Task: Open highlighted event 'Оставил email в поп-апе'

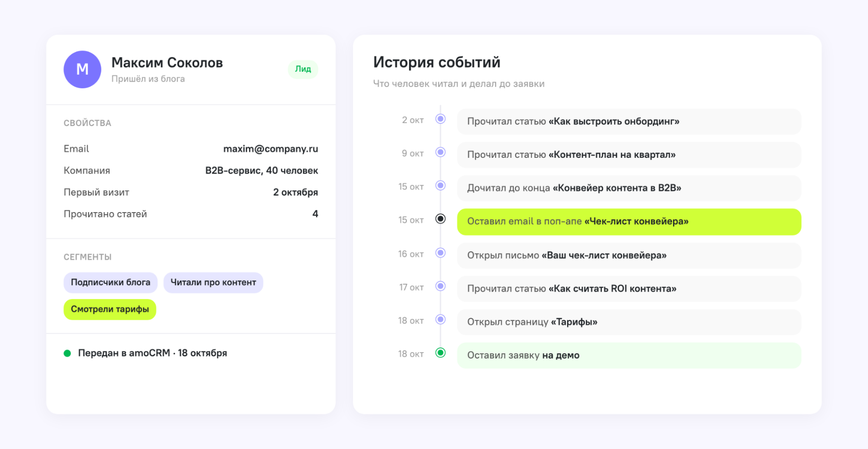Action: 629,222
